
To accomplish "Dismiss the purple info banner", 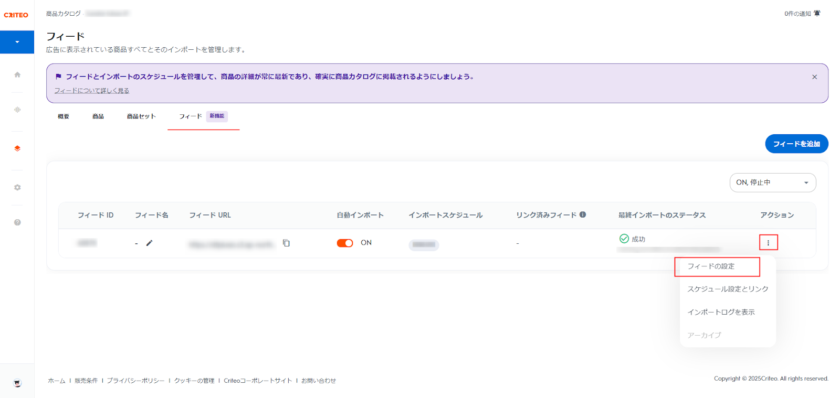I will (x=814, y=77).
